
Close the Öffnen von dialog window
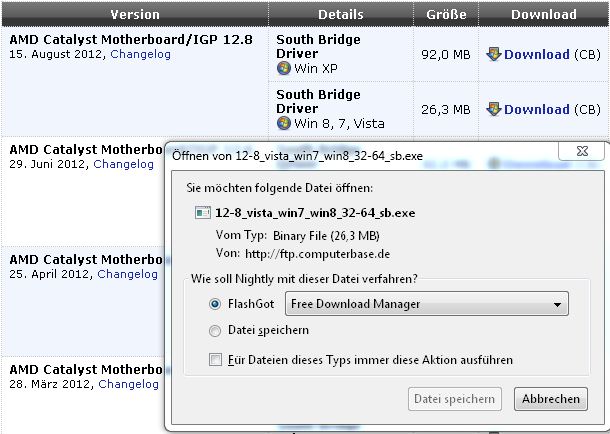pos(582,151)
